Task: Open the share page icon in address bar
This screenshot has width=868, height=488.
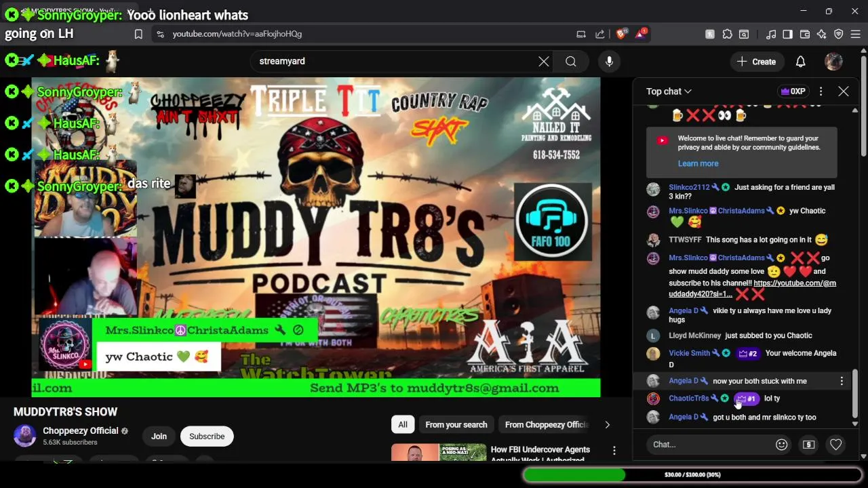Action: [x=599, y=34]
